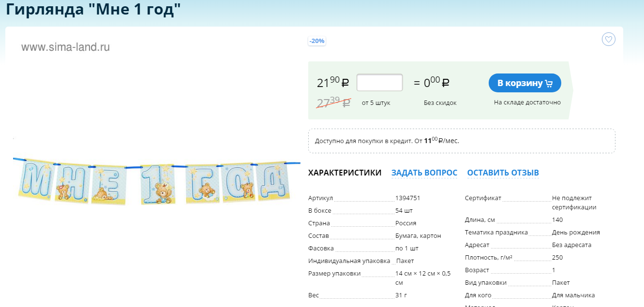Add product to favorites with heart icon

click(608, 40)
